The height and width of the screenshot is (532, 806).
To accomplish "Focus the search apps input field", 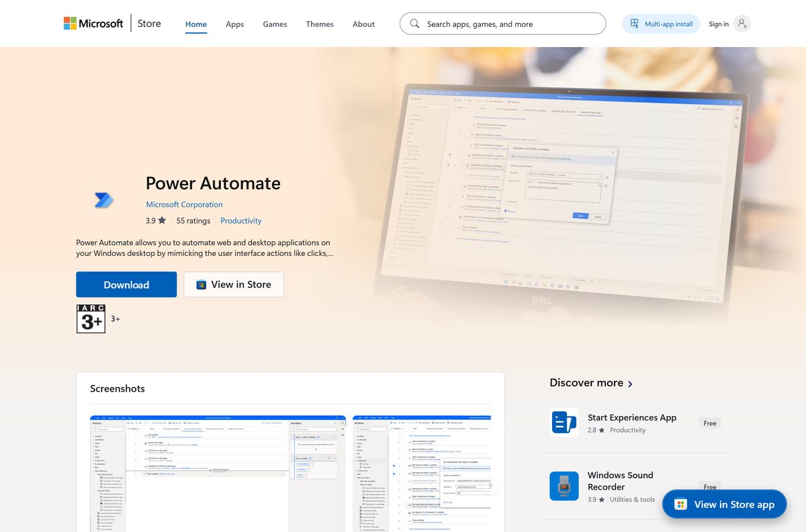I will pyautogui.click(x=502, y=24).
